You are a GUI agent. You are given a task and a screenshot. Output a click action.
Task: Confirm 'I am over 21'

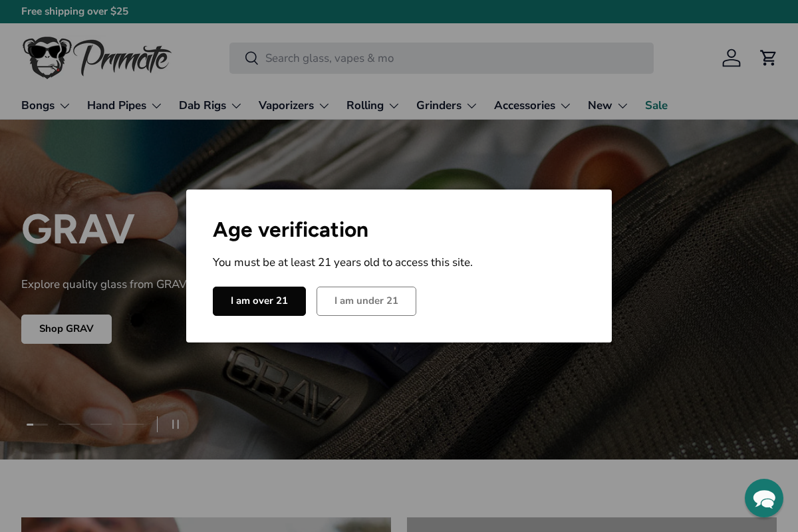259,301
